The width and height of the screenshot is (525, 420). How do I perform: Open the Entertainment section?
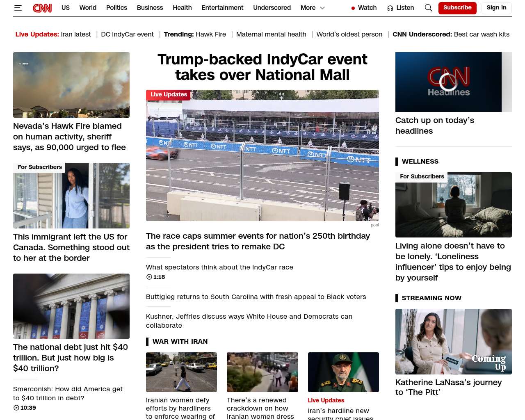[222, 8]
